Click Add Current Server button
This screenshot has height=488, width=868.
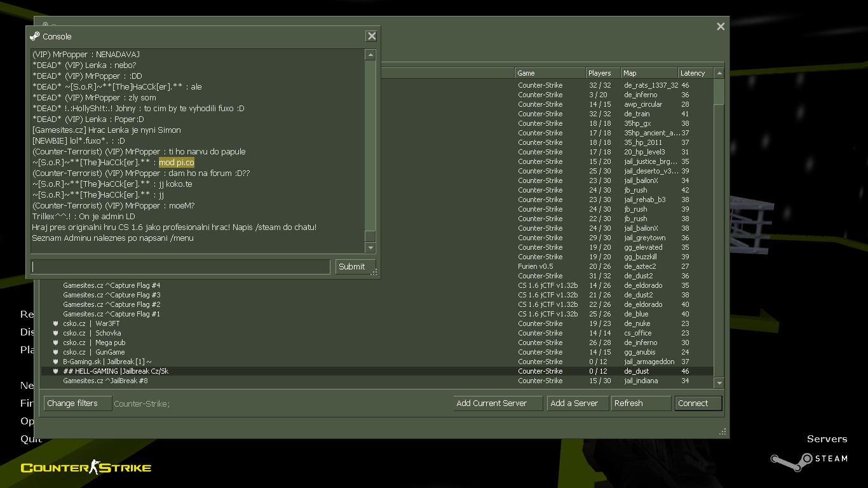click(x=499, y=403)
